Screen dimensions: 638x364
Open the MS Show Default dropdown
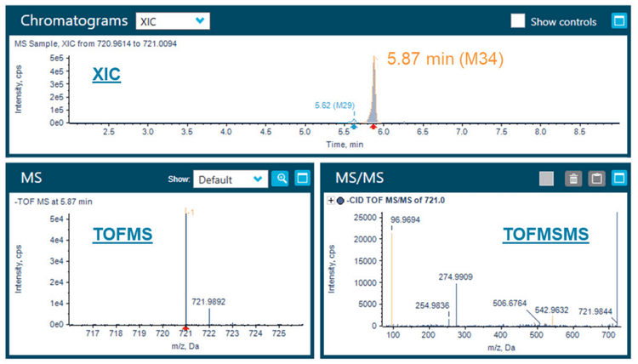point(230,179)
